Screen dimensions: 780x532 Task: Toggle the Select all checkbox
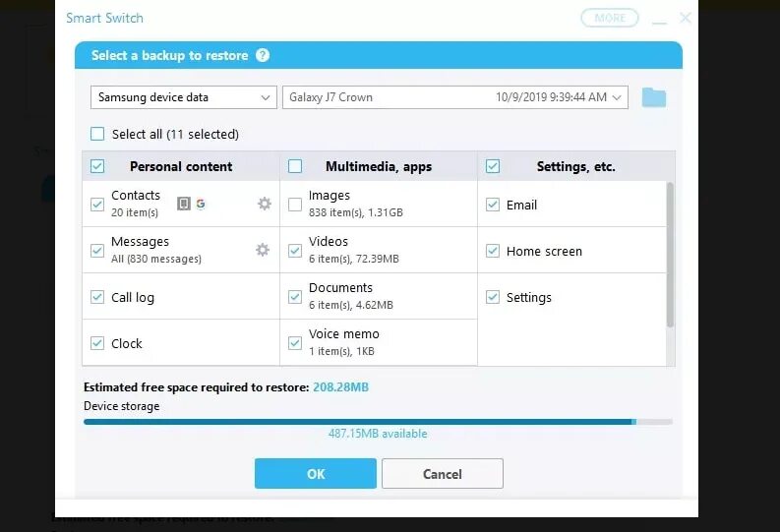point(97,134)
